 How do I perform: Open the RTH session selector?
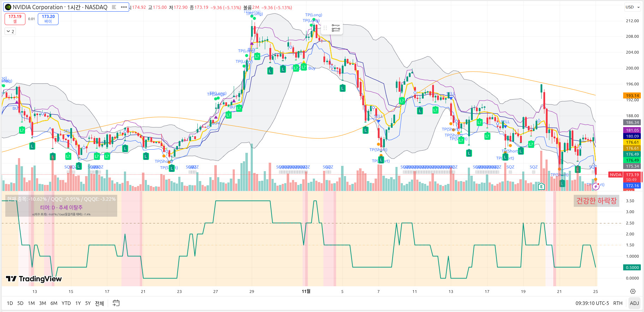click(x=618, y=303)
